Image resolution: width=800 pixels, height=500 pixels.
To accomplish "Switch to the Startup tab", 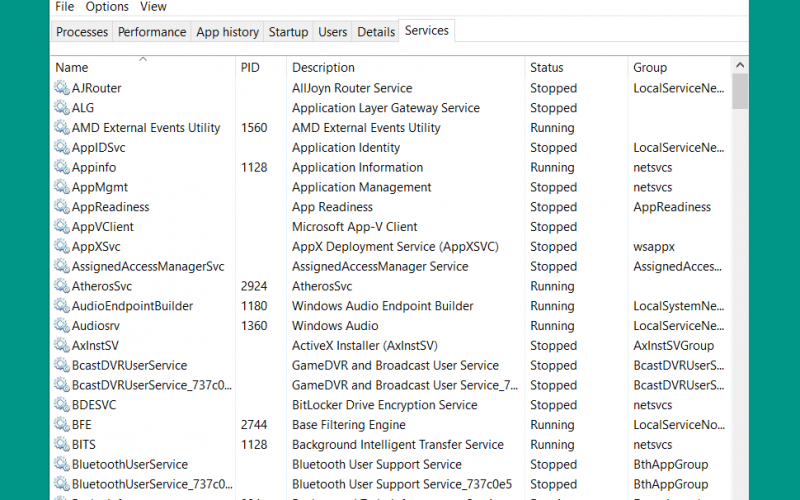I will point(288,32).
